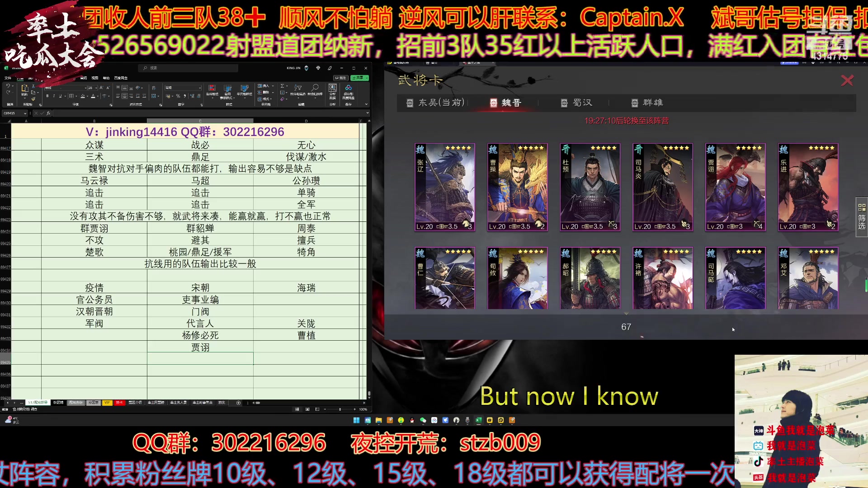Open the font color red A swatch

point(93,96)
